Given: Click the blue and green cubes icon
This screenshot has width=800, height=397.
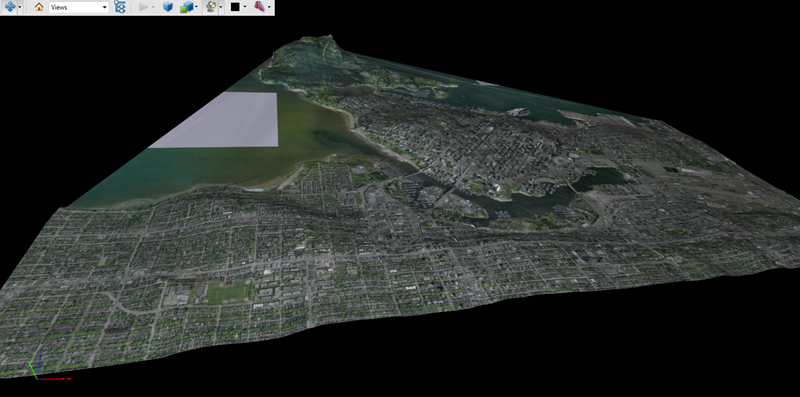Looking at the screenshot, I should (x=187, y=7).
